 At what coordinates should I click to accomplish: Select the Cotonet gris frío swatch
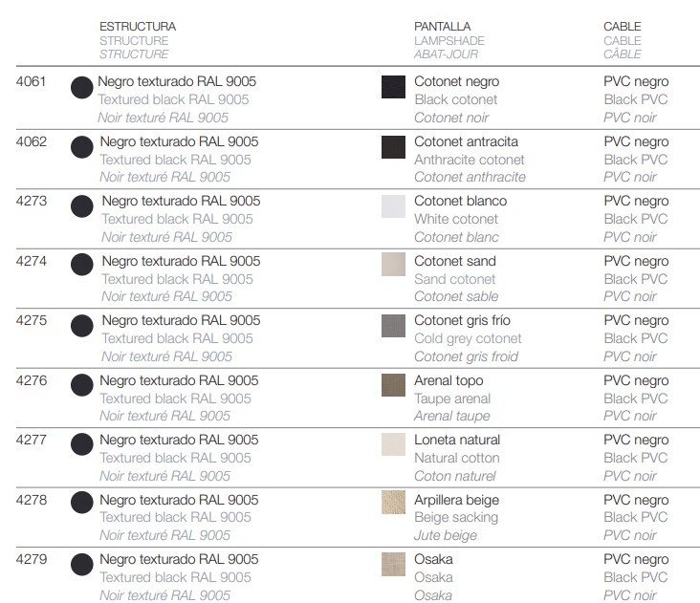pos(393,326)
